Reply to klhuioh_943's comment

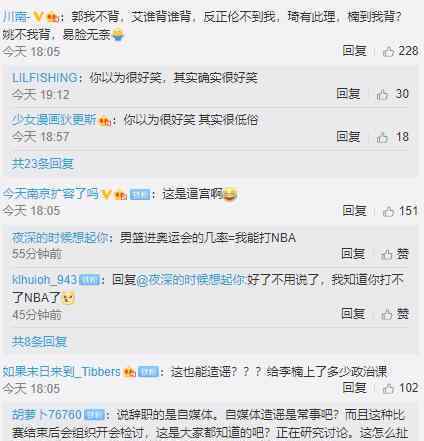click(x=353, y=314)
